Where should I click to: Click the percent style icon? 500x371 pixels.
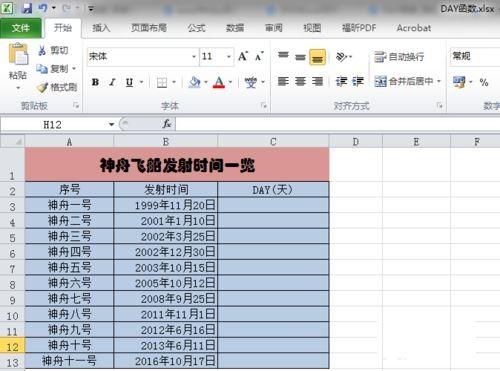[x=484, y=82]
